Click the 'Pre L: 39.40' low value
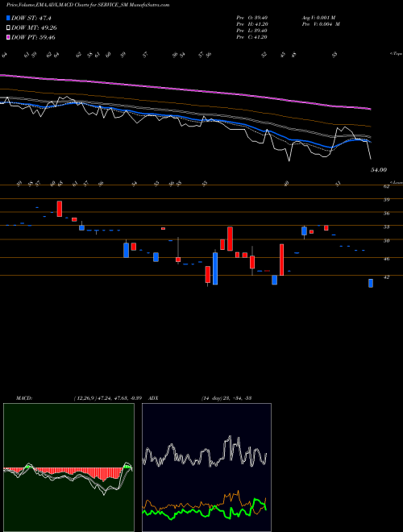The height and width of the screenshot is (532, 403). tap(251, 31)
